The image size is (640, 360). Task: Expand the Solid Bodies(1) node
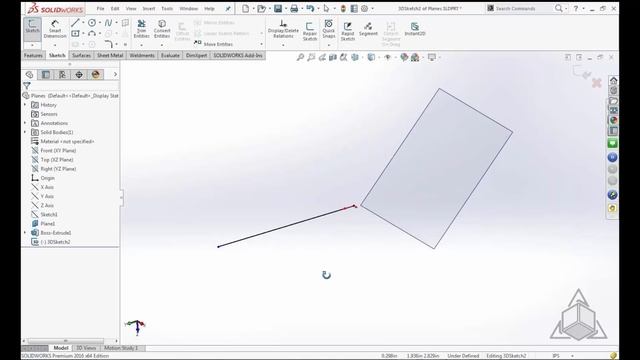coord(25,132)
